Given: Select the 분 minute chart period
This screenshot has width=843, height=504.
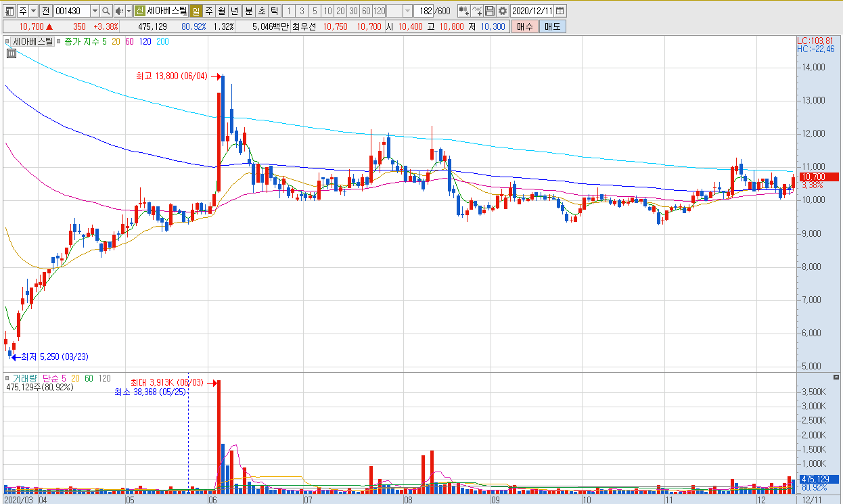Looking at the screenshot, I should click(x=248, y=11).
